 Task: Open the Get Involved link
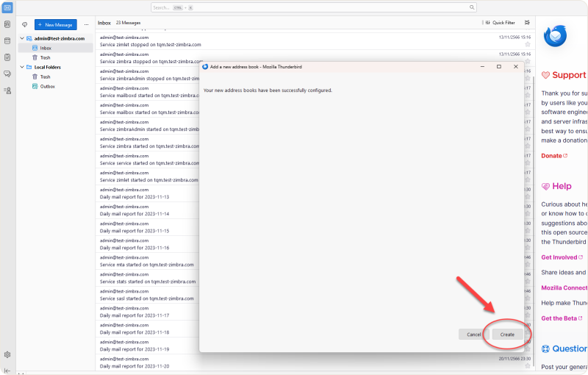(562, 257)
